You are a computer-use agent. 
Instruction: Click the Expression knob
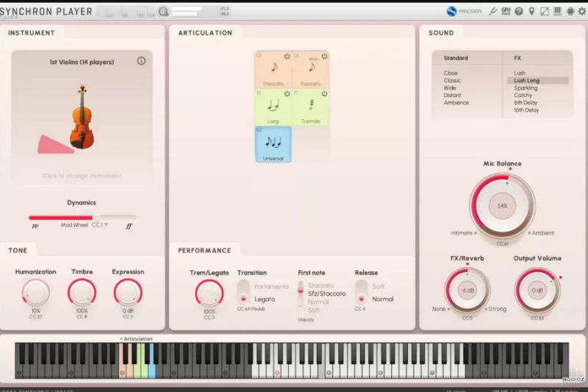click(128, 293)
